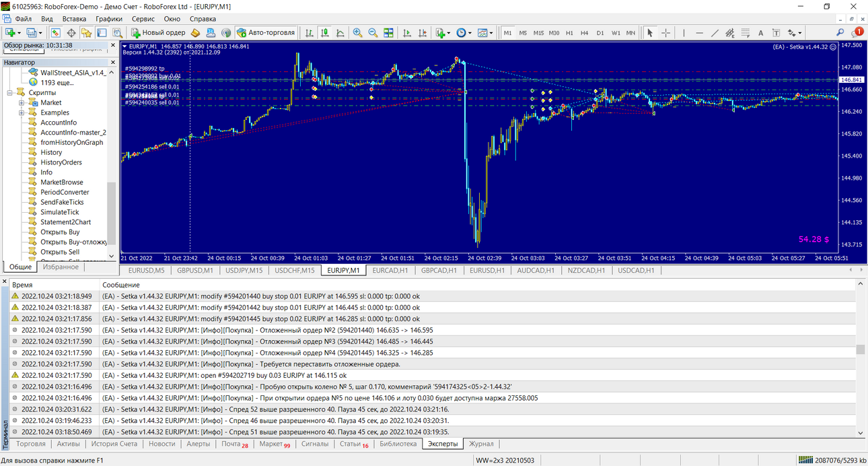The image size is (868, 466).
Task: Open the Графики menu
Action: click(109, 19)
